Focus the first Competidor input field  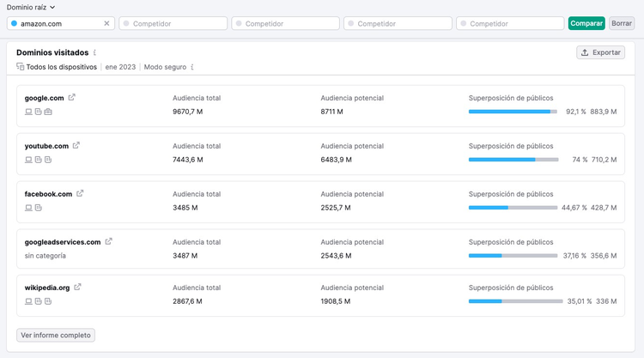tap(173, 23)
